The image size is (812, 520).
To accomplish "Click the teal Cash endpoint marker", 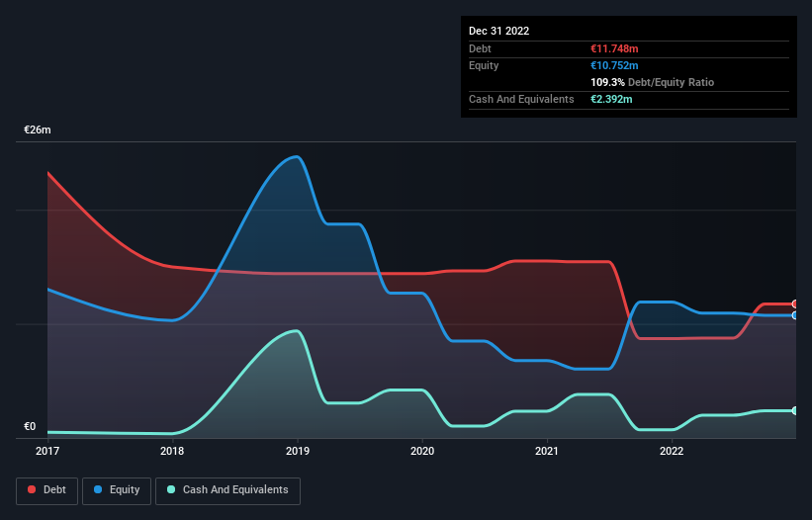I will coord(795,411).
